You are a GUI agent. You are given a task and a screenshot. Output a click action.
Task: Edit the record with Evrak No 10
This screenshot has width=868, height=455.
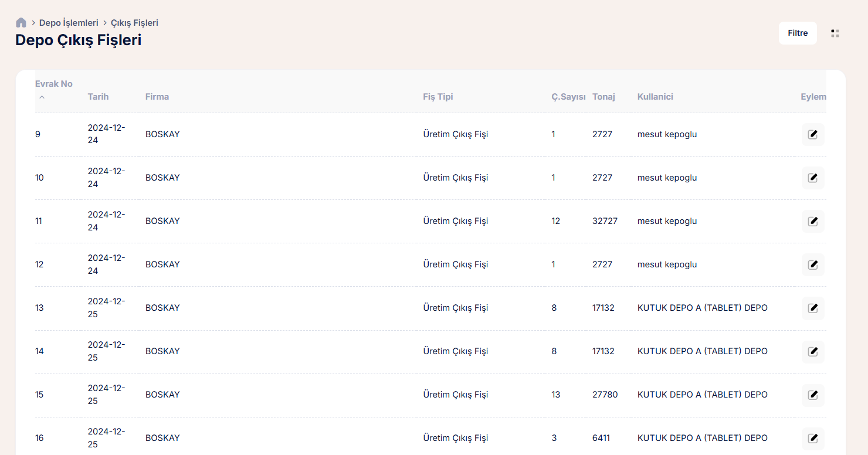[x=813, y=178]
